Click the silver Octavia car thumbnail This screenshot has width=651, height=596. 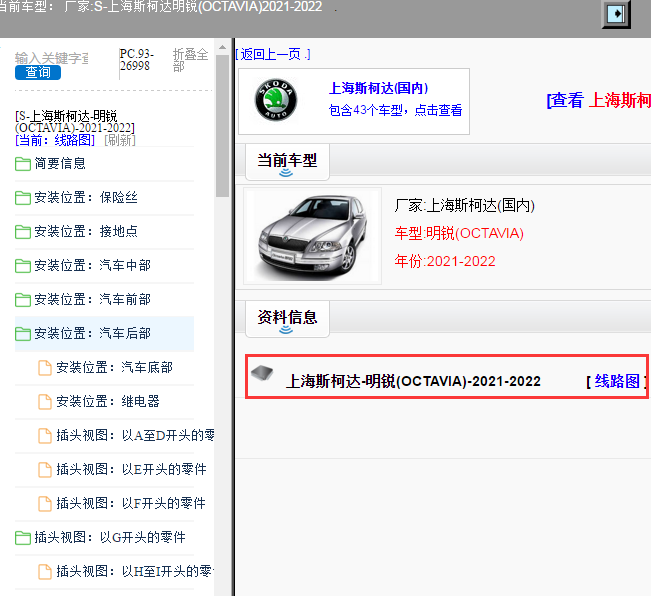312,236
